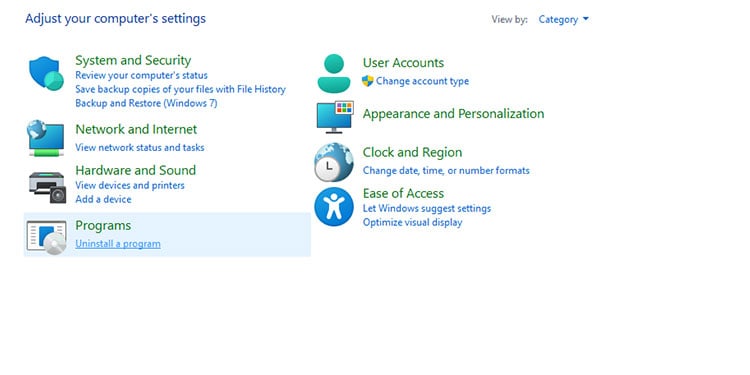Open Appearance and Personalization heading
Screen dimensions: 750x375
pos(453,113)
